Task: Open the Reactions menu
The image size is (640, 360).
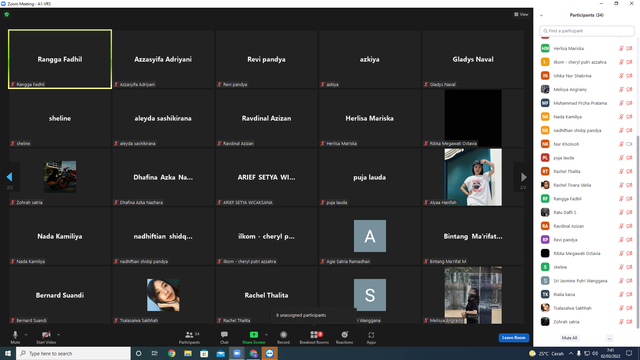Action: coord(344,337)
